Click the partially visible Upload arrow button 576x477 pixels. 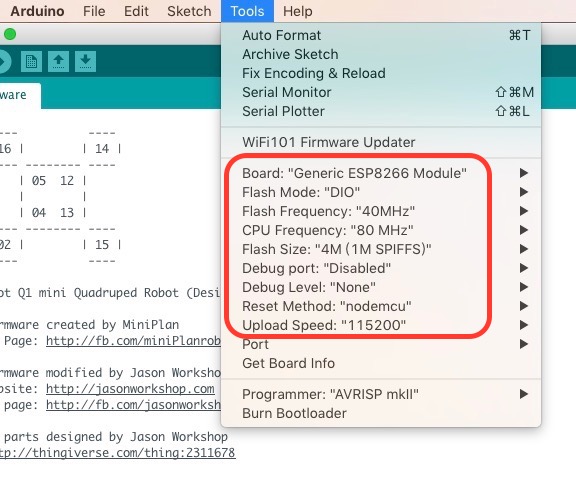5,61
